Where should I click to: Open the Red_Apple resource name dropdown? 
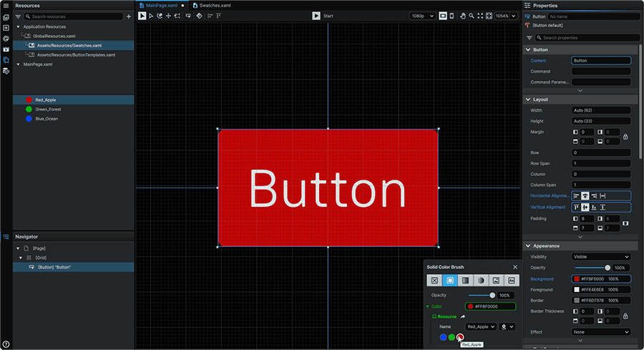coord(481,327)
